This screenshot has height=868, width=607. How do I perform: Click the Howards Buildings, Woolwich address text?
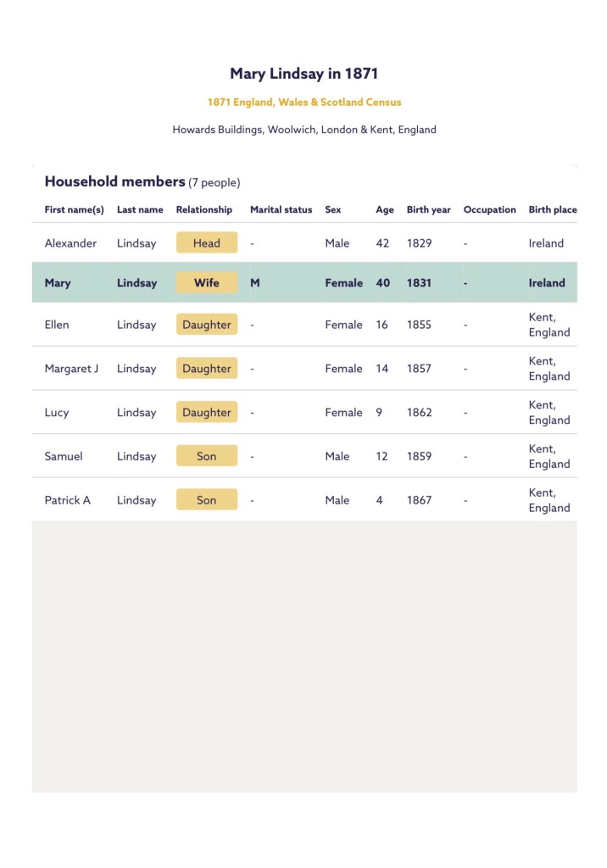click(304, 130)
